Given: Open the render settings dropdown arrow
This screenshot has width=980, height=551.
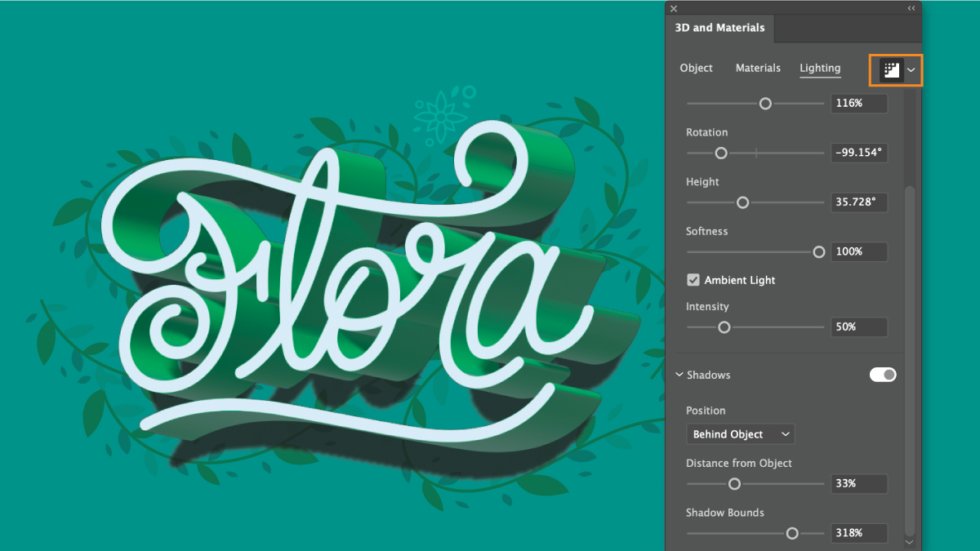Looking at the screenshot, I should pos(911,71).
